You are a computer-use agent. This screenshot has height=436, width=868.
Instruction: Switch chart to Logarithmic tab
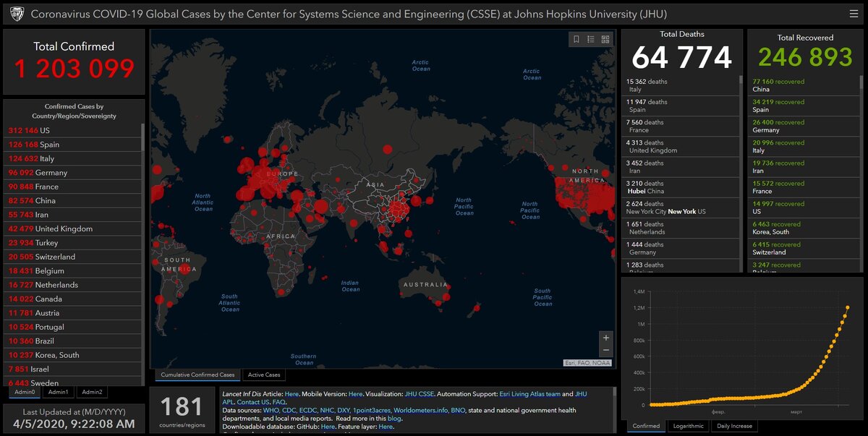click(x=688, y=426)
